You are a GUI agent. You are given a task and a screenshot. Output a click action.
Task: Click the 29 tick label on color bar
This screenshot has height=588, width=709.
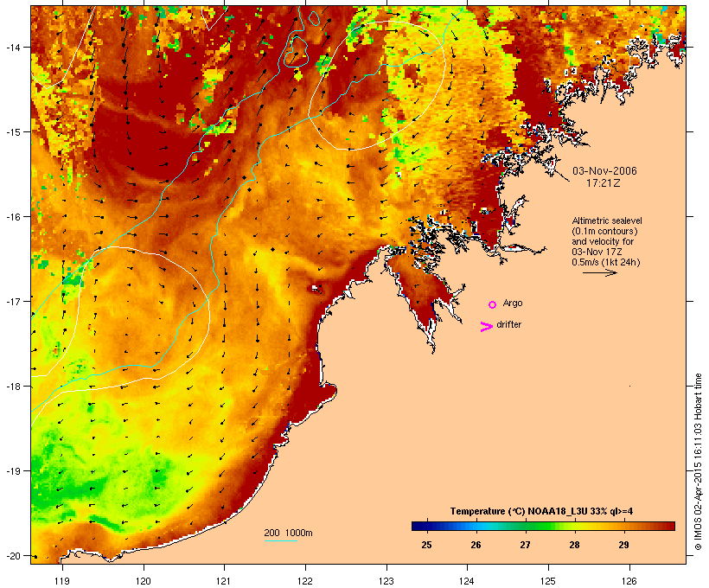point(623,545)
